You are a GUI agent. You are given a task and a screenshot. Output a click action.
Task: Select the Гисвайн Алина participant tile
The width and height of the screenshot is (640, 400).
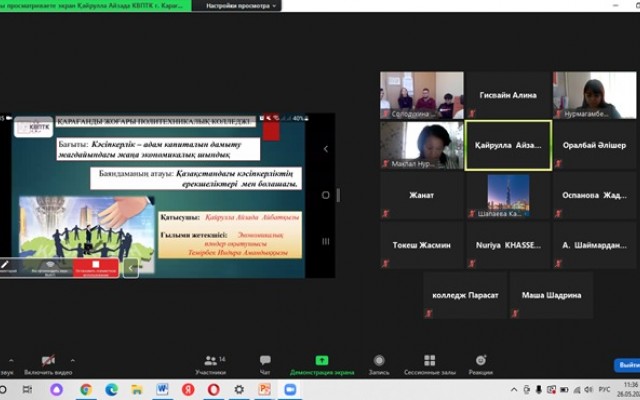pos(508,95)
